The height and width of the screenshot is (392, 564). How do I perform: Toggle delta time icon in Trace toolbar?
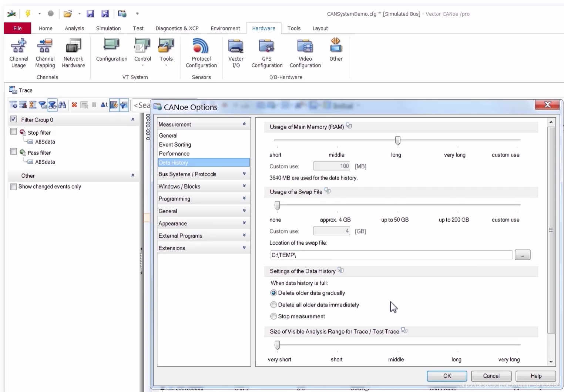click(x=104, y=105)
